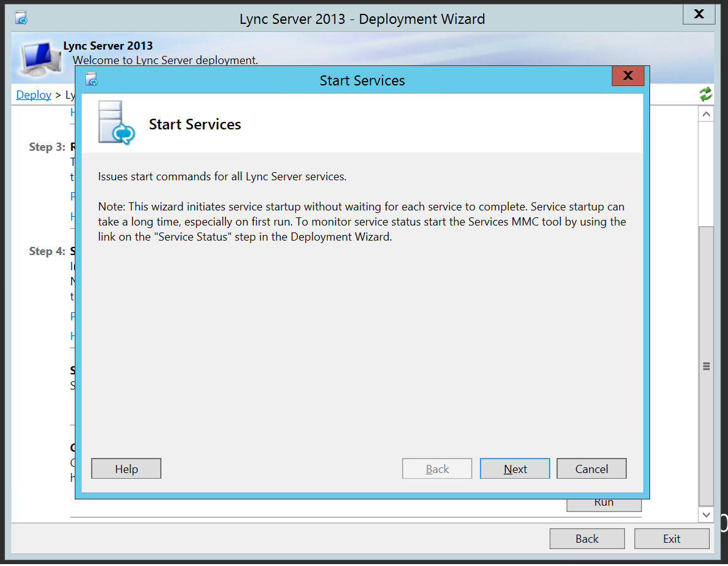
Task: Click Exit in the Deployment Wizard
Action: point(671,538)
